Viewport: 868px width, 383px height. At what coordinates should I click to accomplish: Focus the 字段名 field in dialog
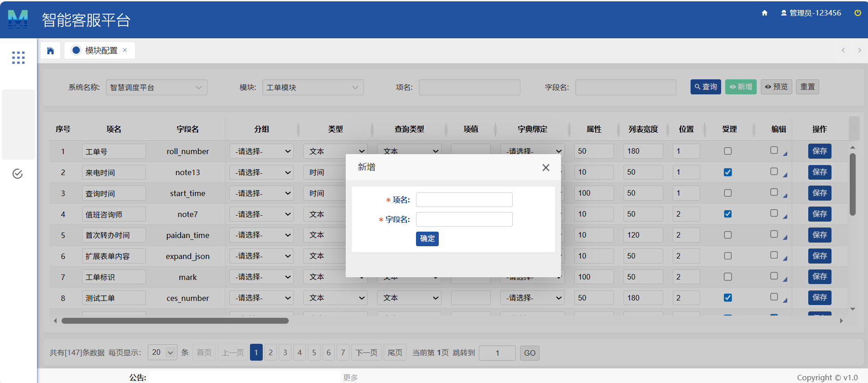click(464, 219)
